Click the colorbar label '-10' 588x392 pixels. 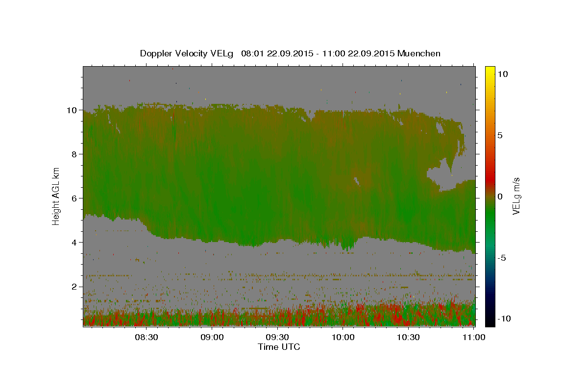click(x=504, y=319)
